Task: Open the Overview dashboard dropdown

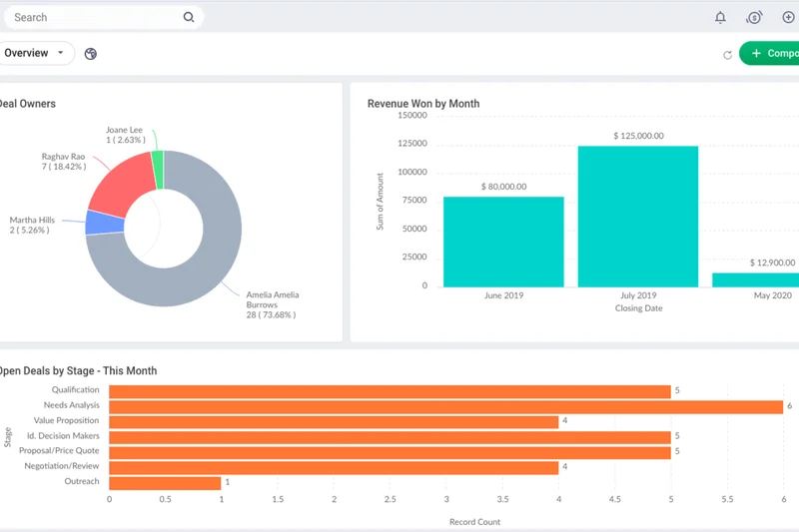Action: tap(35, 53)
